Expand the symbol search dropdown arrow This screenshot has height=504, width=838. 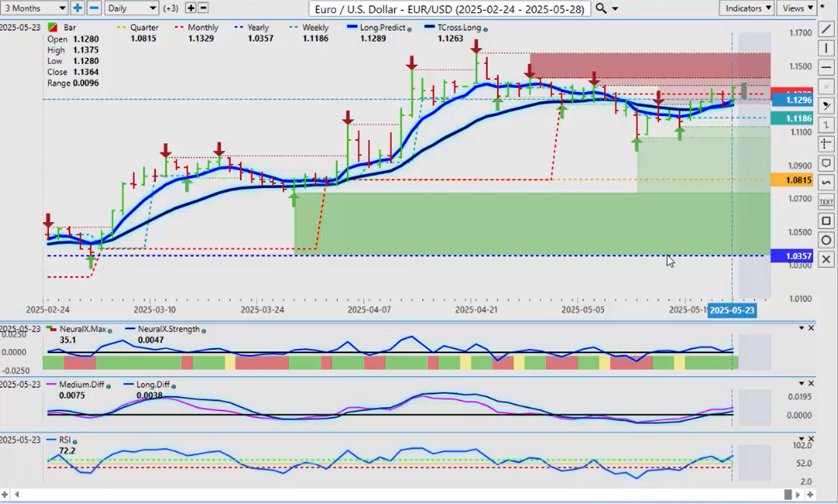[x=616, y=8]
